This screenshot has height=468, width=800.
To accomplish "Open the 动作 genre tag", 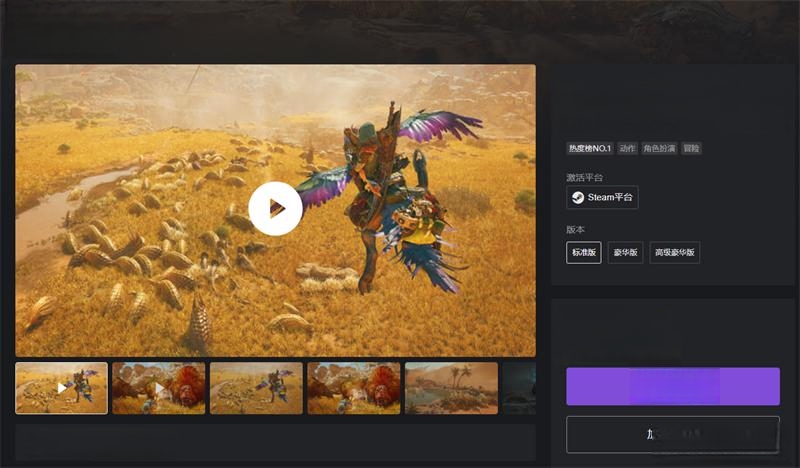I will (x=627, y=149).
